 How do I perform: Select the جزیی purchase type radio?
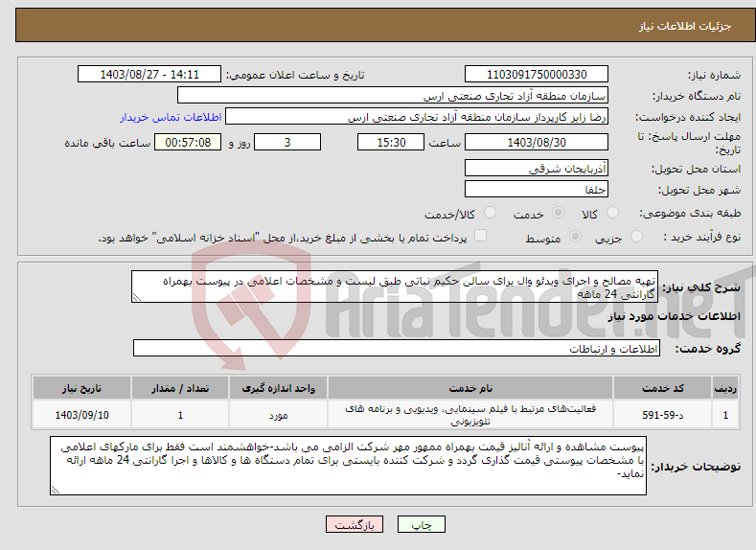pyautogui.click(x=636, y=237)
